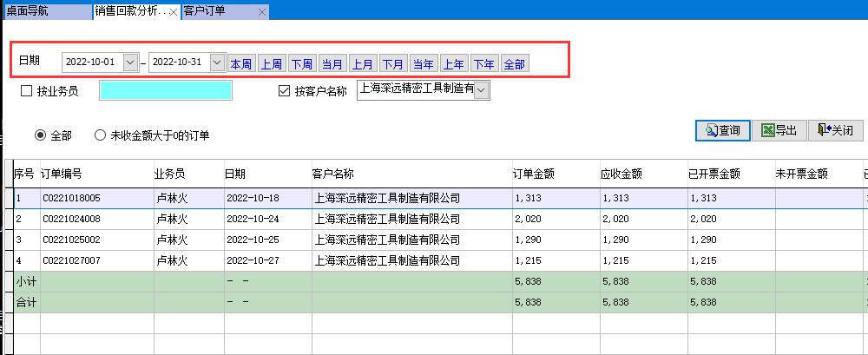Click the 当年 date shortcut button

[424, 63]
